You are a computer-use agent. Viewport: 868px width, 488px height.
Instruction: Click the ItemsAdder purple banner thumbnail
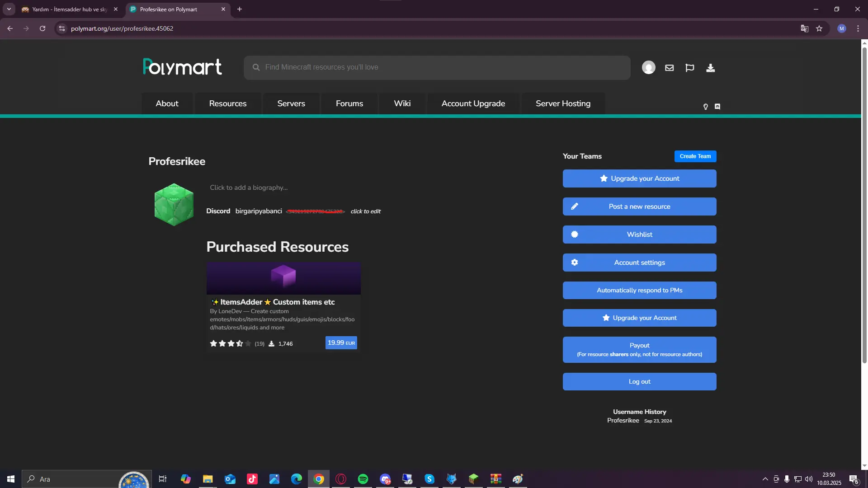283,278
